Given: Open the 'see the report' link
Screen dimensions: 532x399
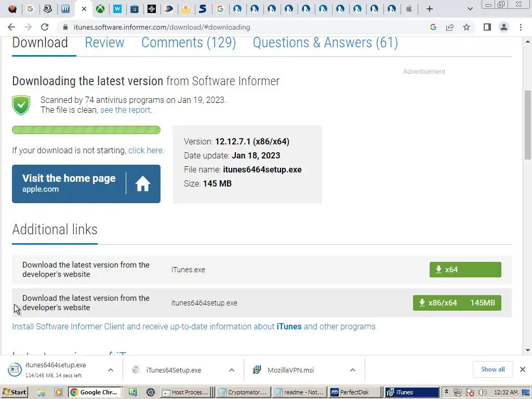Looking at the screenshot, I should [126, 110].
